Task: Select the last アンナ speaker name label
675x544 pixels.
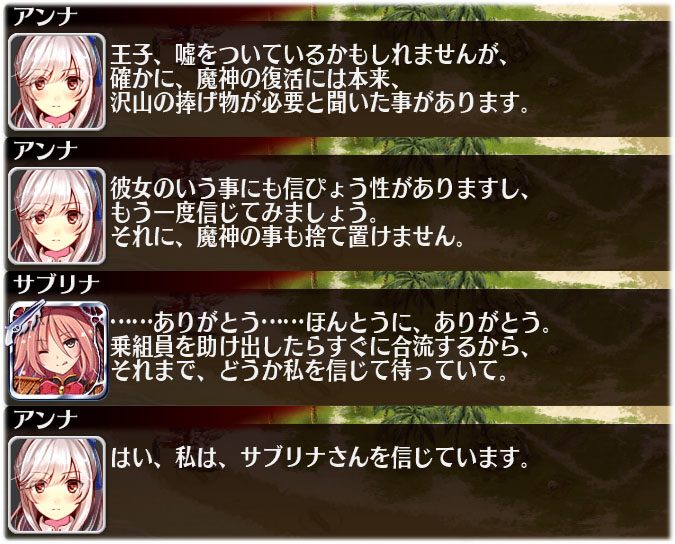Action: (45, 420)
